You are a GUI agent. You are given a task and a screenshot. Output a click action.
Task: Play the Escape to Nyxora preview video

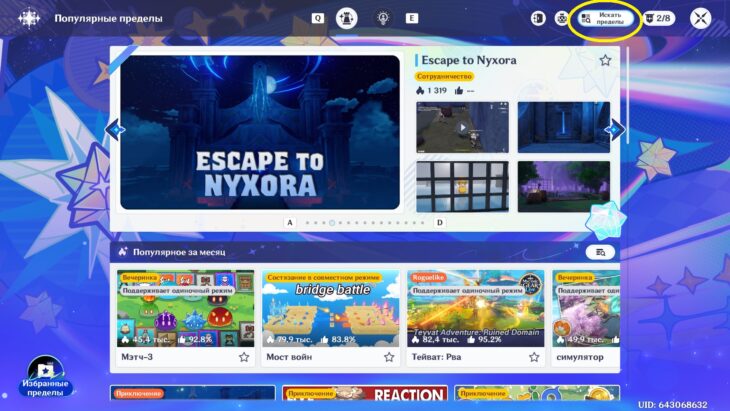(x=462, y=127)
